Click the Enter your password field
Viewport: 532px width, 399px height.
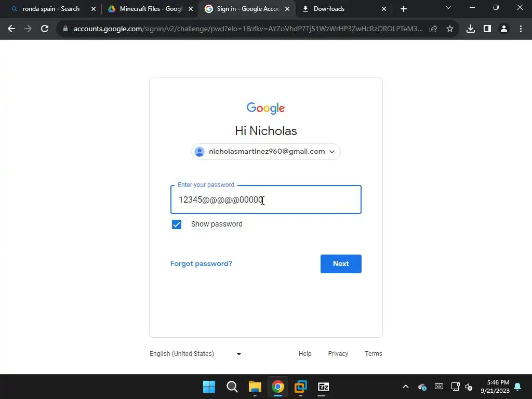265,199
